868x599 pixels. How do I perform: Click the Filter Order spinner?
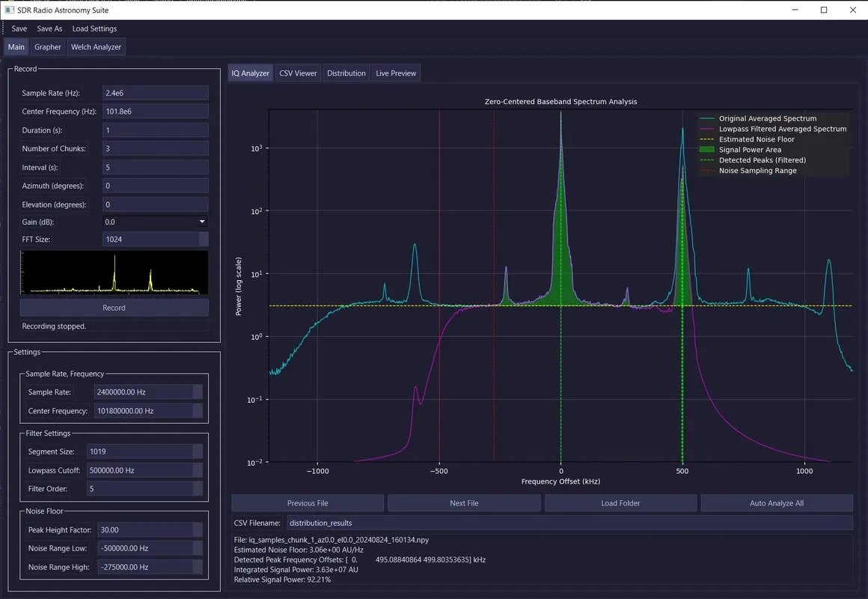click(x=198, y=489)
